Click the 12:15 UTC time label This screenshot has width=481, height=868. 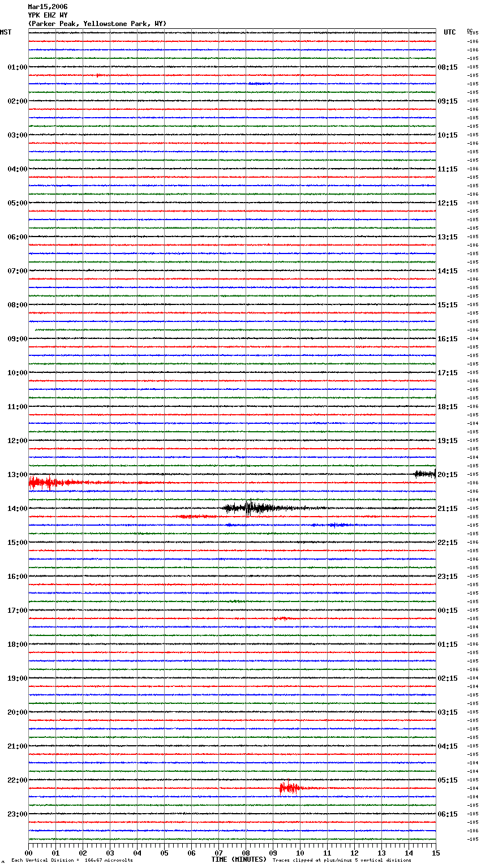[448, 203]
